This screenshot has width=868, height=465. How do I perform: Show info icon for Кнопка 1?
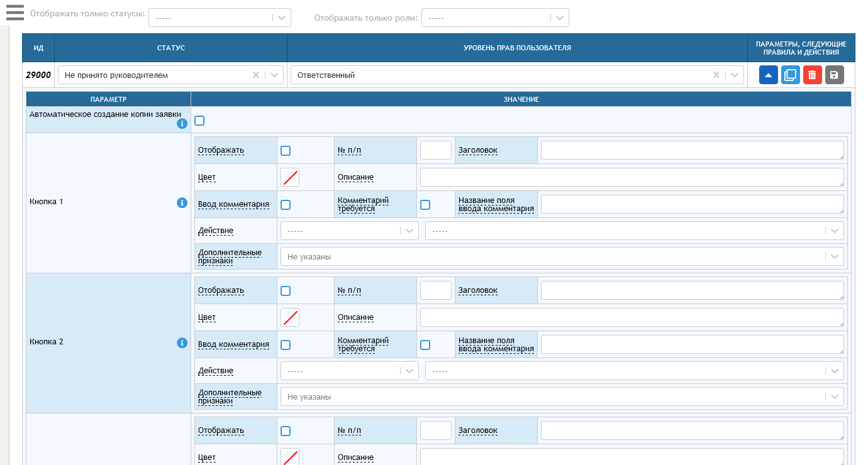pyautogui.click(x=182, y=202)
